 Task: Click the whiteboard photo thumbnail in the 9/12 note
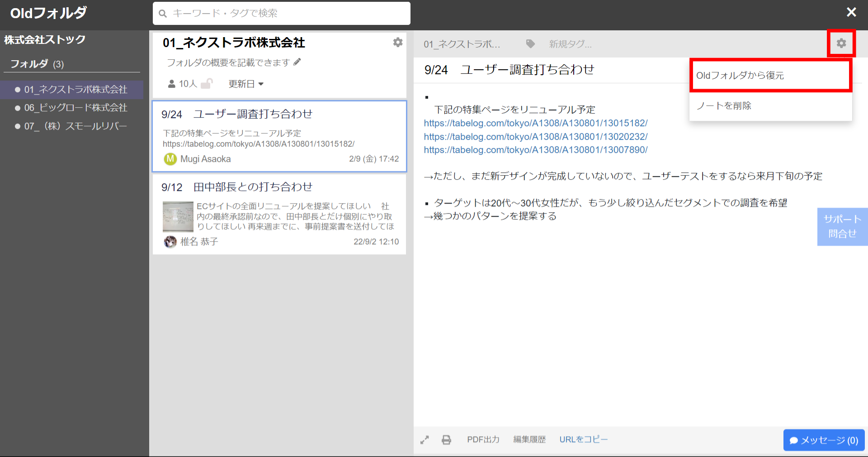pos(178,217)
